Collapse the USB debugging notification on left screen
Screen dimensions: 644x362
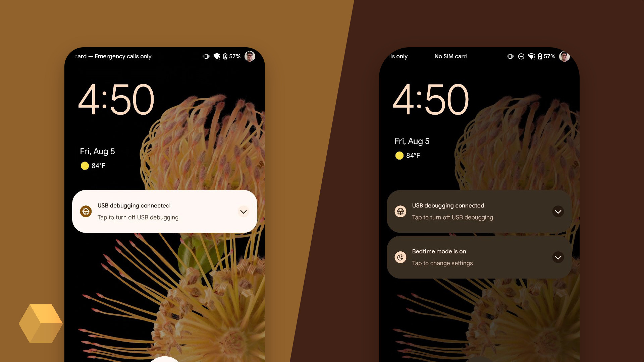(x=243, y=211)
